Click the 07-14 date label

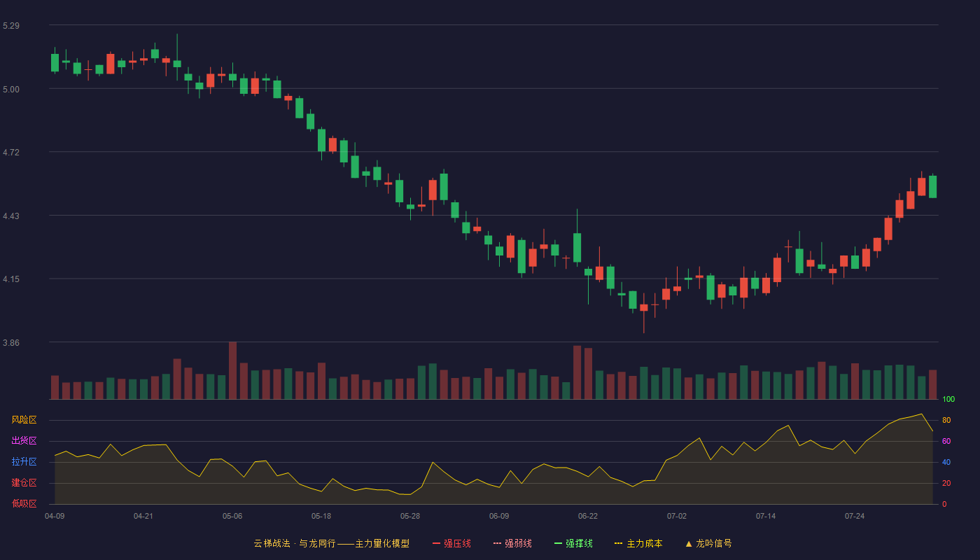[x=766, y=516]
